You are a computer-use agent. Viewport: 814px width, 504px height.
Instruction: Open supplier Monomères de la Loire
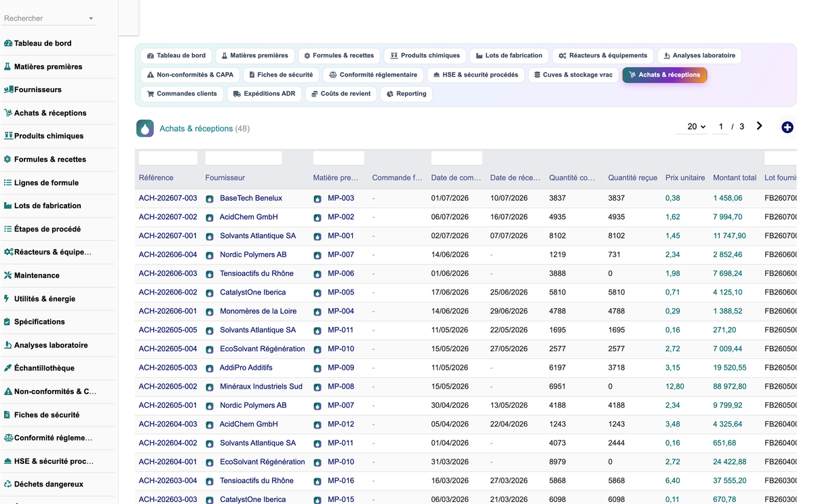tap(258, 311)
